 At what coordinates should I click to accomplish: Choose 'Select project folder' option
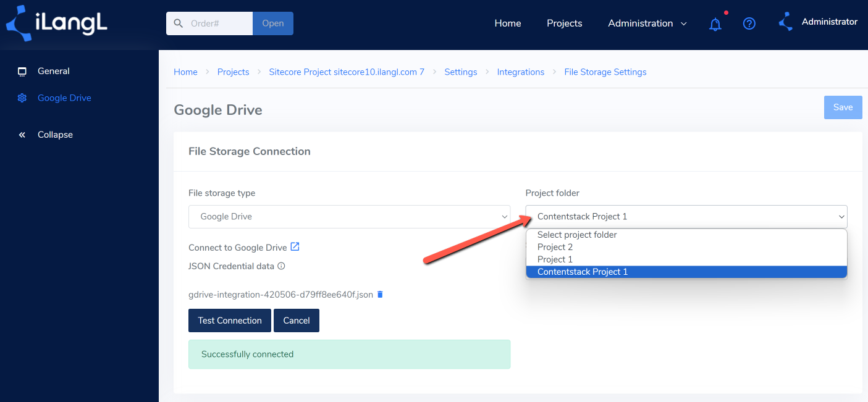(x=686, y=235)
